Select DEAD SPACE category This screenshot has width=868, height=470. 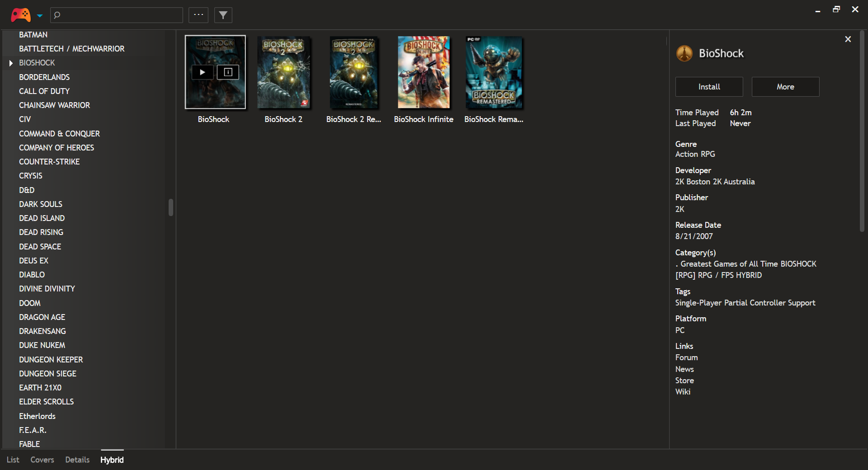click(40, 247)
